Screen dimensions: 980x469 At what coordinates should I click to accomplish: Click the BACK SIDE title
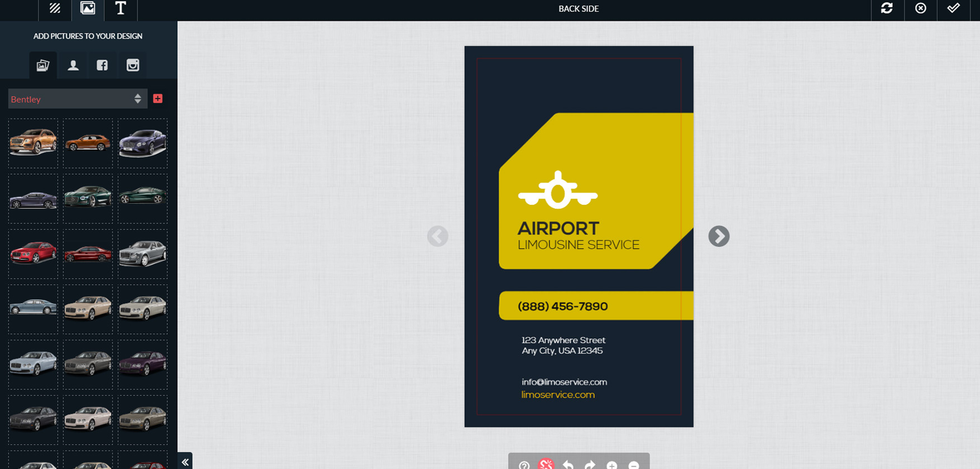tap(579, 8)
